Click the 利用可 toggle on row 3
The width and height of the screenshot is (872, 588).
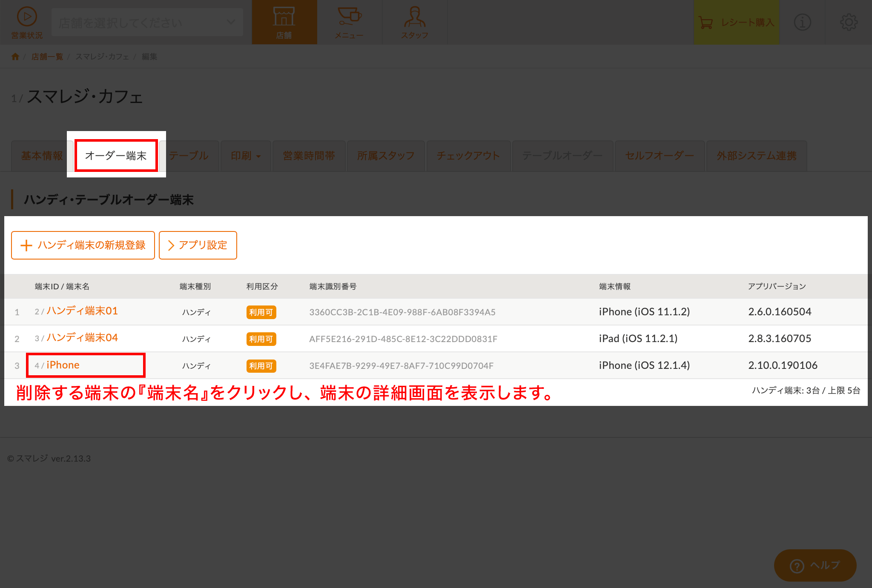click(x=261, y=365)
